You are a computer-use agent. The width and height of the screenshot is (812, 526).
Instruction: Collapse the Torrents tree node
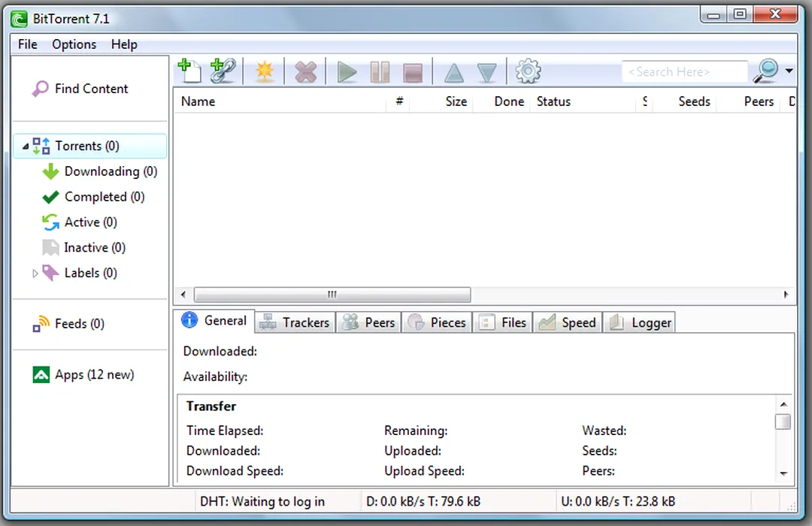pyautogui.click(x=26, y=147)
